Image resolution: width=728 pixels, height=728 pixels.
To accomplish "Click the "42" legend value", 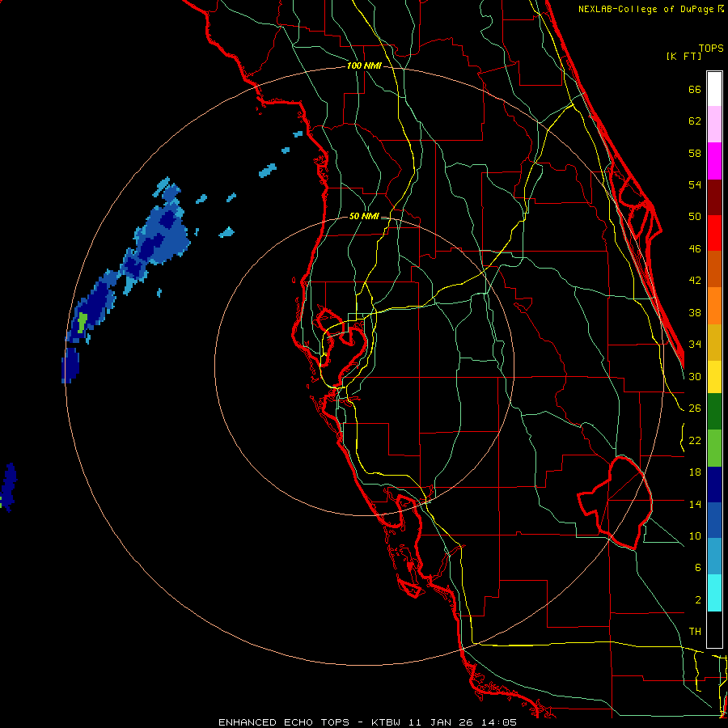I will pyautogui.click(x=695, y=281).
